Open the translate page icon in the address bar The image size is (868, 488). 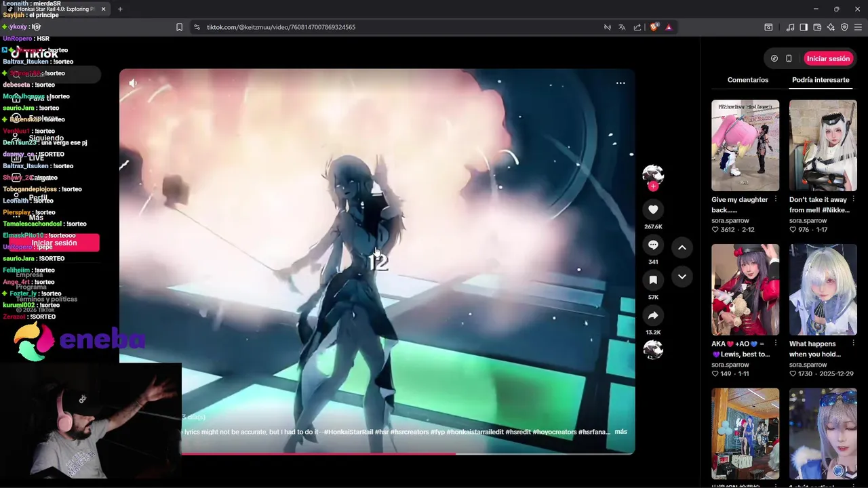tap(622, 27)
